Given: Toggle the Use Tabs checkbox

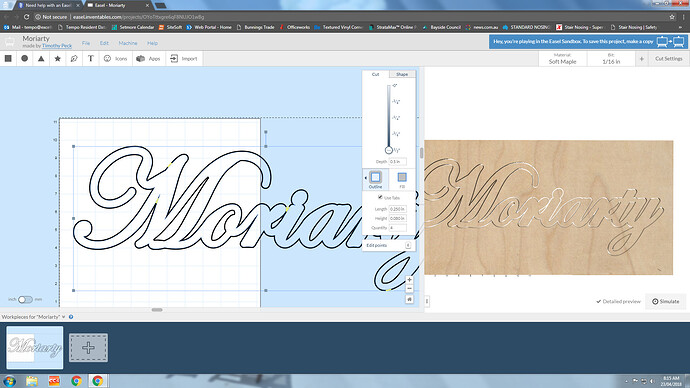Looking at the screenshot, I should pyautogui.click(x=380, y=197).
